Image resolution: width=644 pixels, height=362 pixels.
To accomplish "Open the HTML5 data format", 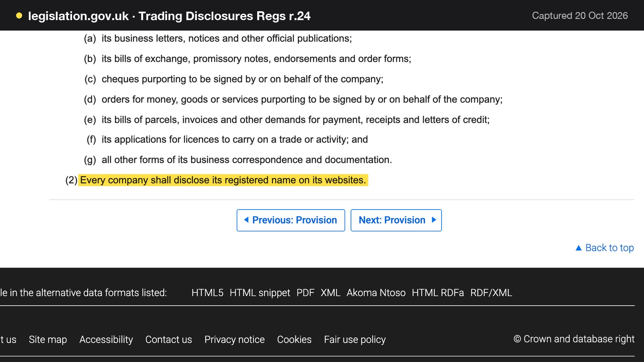I will click(207, 293).
